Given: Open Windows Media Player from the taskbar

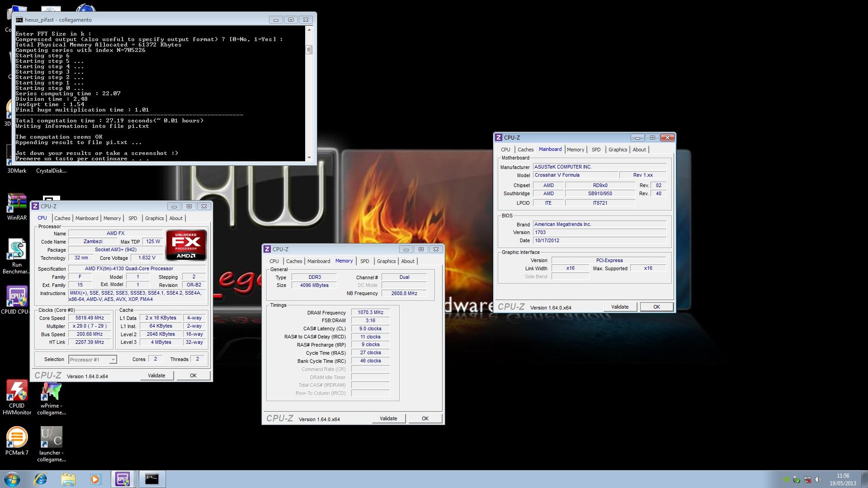Looking at the screenshot, I should point(95,479).
